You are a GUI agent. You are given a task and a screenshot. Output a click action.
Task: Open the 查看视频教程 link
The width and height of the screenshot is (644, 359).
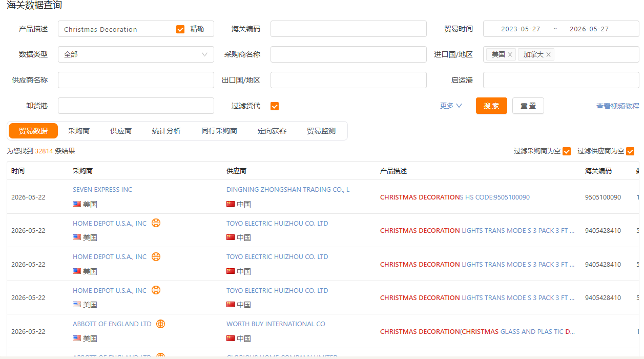click(x=617, y=106)
